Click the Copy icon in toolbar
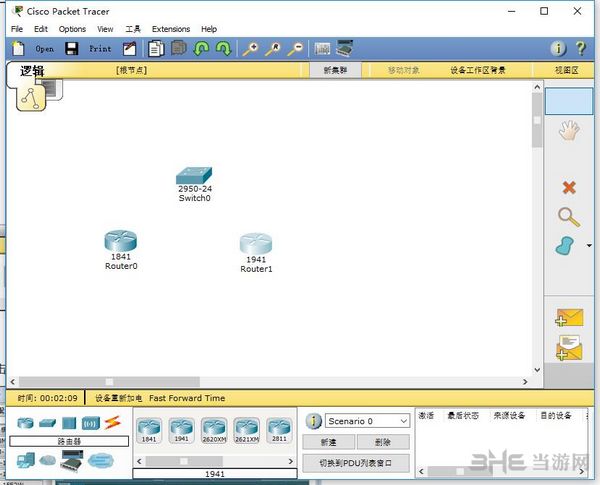 tap(156, 49)
